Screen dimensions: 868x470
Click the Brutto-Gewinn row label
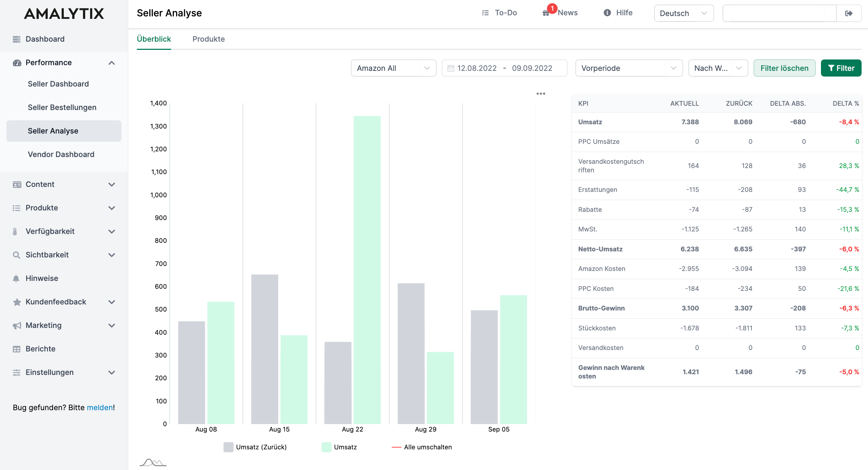pos(601,308)
